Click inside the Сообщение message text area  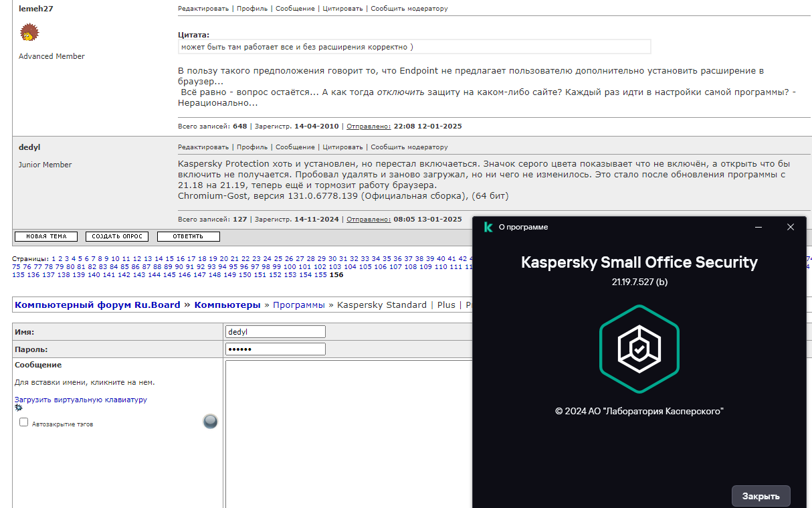(x=348, y=433)
